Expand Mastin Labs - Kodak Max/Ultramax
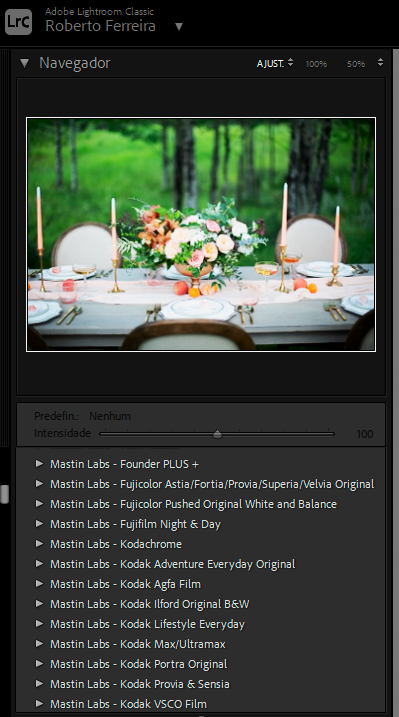This screenshot has width=399, height=717. 39,644
